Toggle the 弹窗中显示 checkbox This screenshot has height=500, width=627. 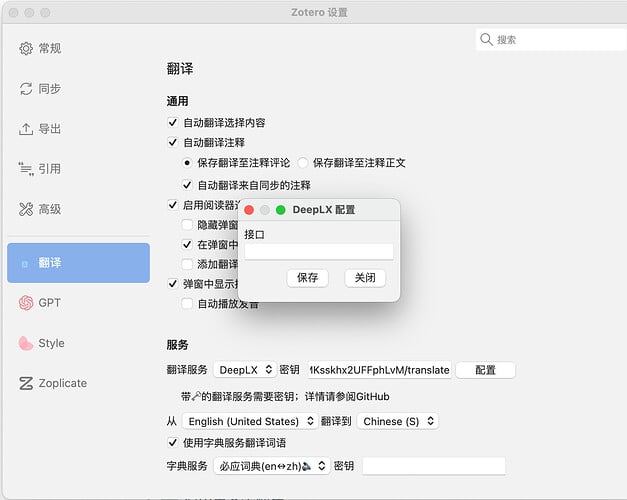point(173,284)
